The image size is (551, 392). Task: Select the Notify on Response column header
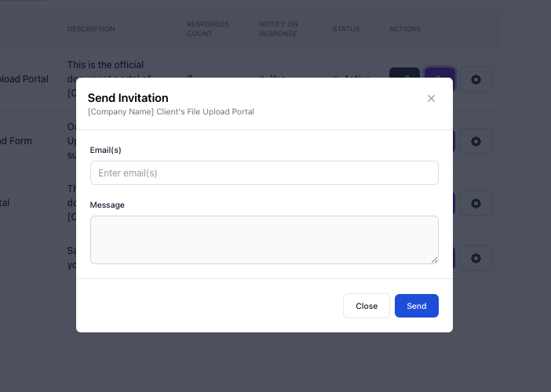[279, 29]
